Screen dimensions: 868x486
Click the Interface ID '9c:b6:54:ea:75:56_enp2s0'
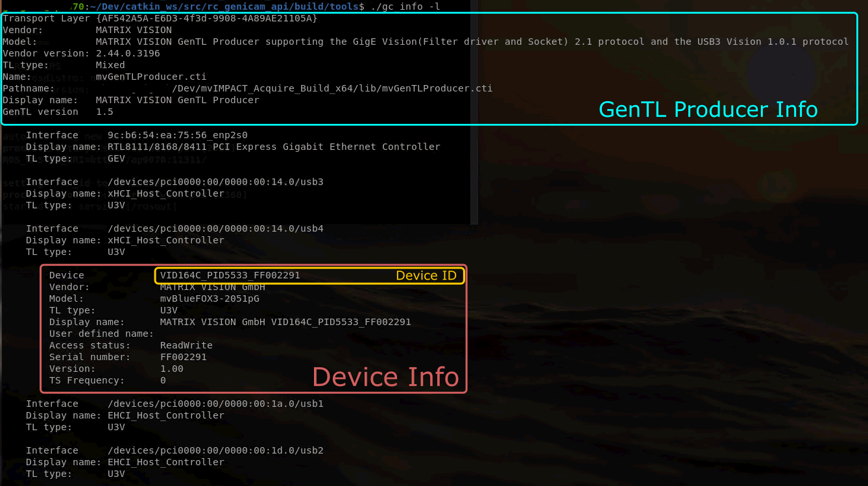[178, 135]
